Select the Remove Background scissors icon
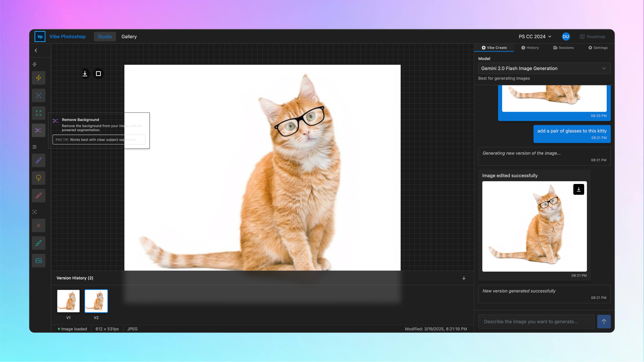This screenshot has width=644, height=362. (38, 130)
